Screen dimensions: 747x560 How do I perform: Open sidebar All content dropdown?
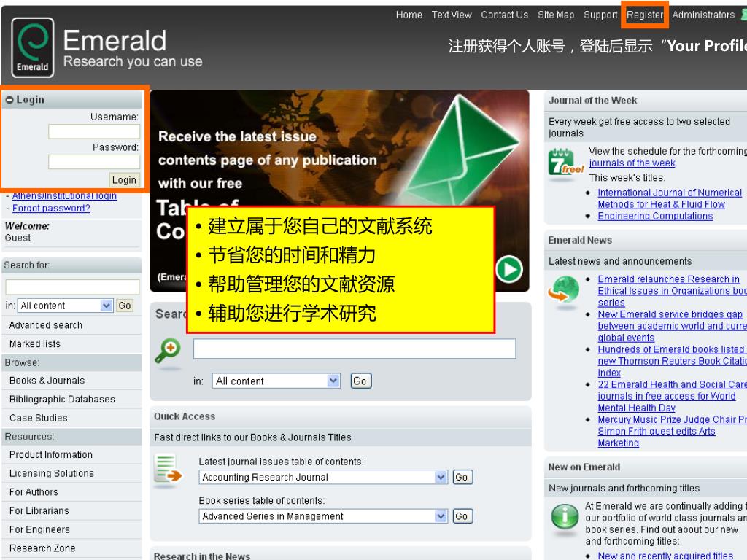click(x=65, y=306)
